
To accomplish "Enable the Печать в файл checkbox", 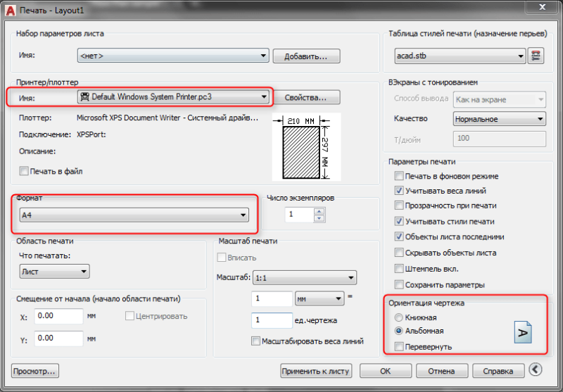I will pos(24,171).
